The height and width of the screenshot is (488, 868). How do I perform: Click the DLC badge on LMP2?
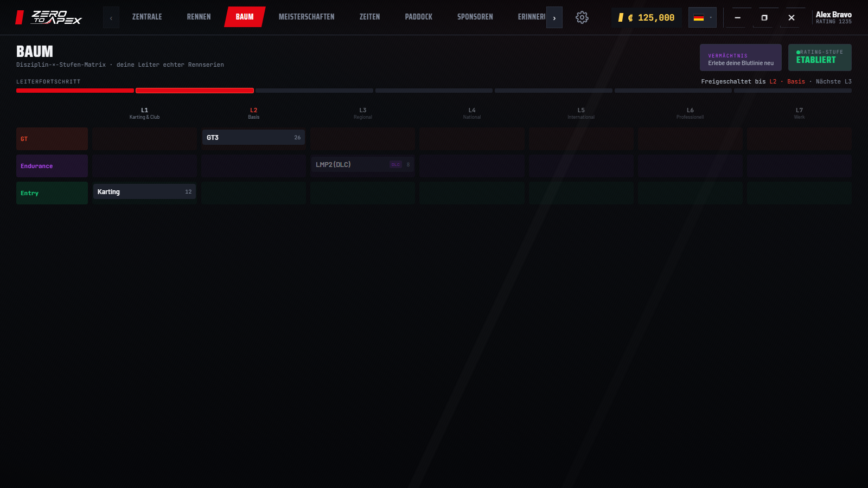click(x=395, y=165)
